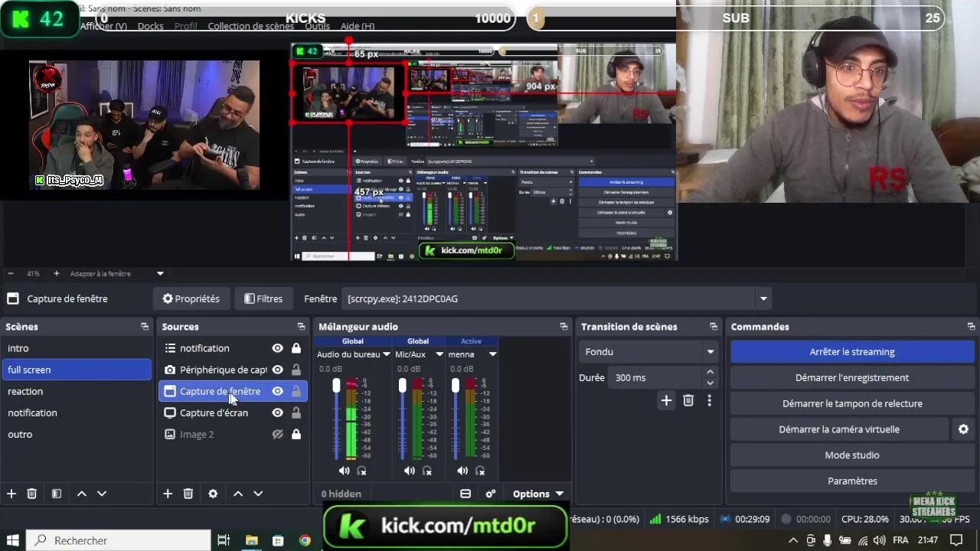Viewport: 980px width, 551px height.
Task: Click Arrêter le streaming
Action: click(852, 352)
